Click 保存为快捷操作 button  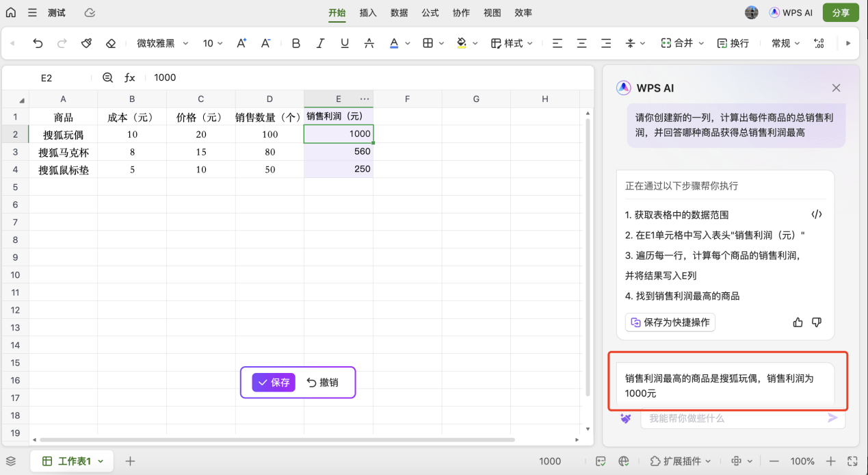tap(670, 322)
